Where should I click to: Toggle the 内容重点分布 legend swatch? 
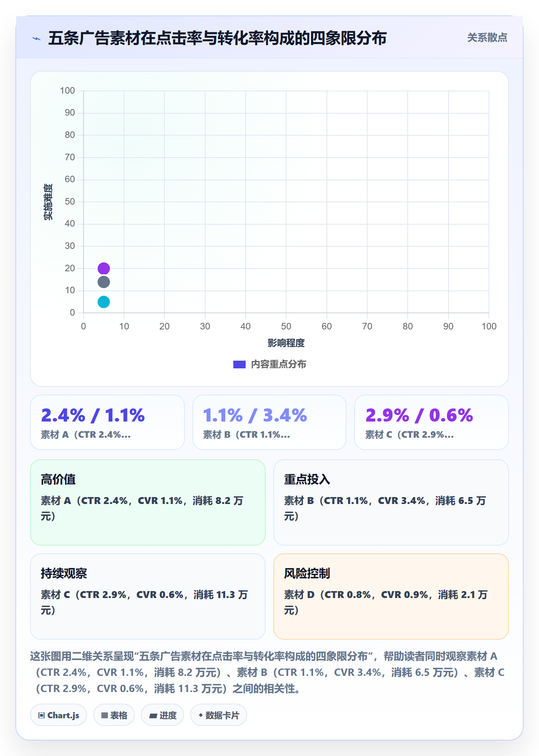coord(239,364)
